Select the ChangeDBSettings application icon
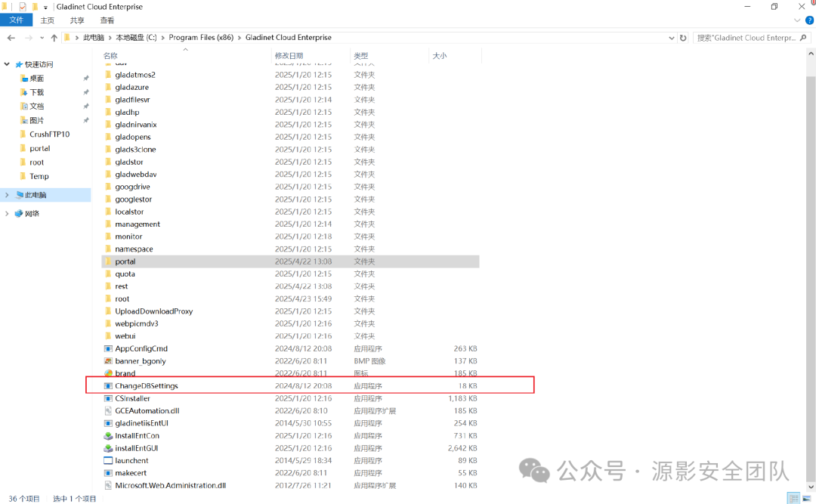The image size is (816, 504). point(108,386)
